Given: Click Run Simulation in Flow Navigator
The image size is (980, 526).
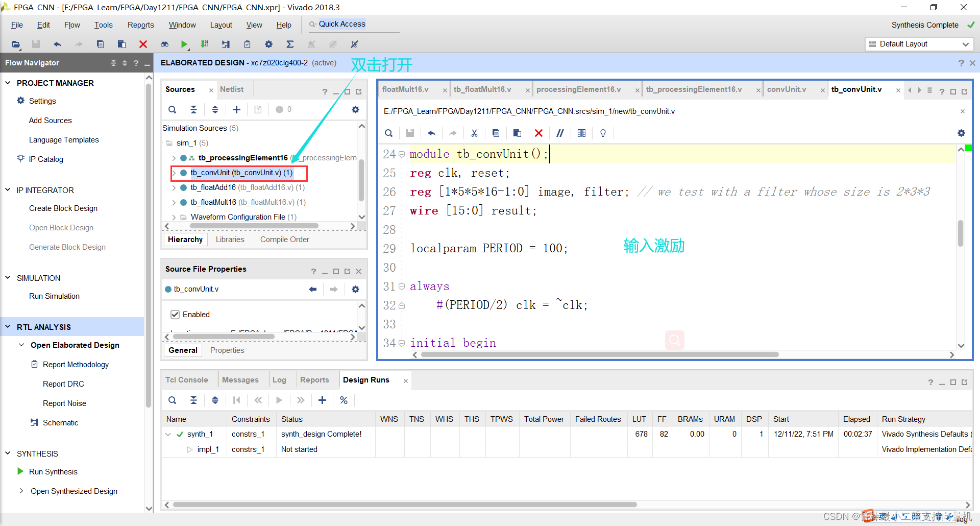Looking at the screenshot, I should point(54,296).
